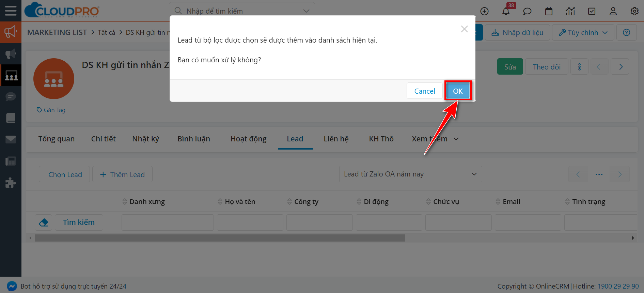This screenshot has height=293, width=644.
Task: Click the Tìm kiếm search button
Action: pos(79,222)
